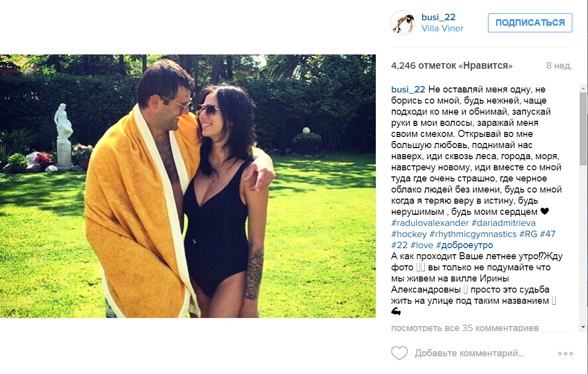Click the busi_22 profile avatar
The image size is (588, 374).
coord(403,23)
